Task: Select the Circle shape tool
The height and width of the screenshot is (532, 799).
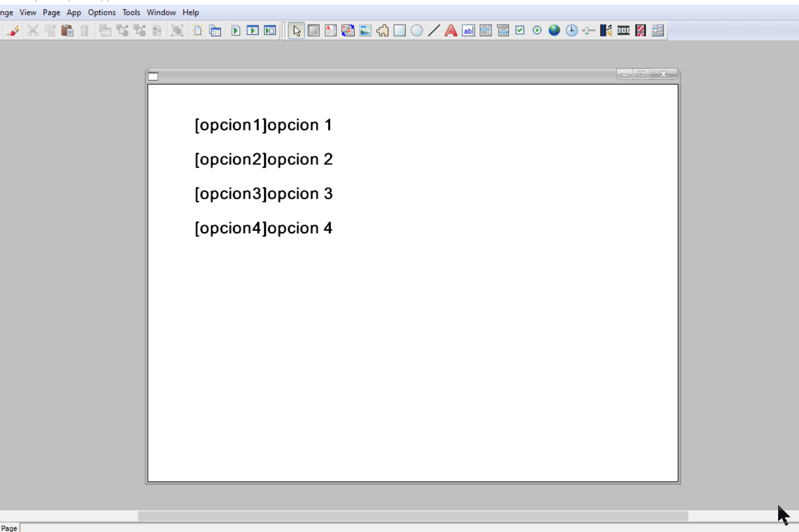Action: (417, 30)
